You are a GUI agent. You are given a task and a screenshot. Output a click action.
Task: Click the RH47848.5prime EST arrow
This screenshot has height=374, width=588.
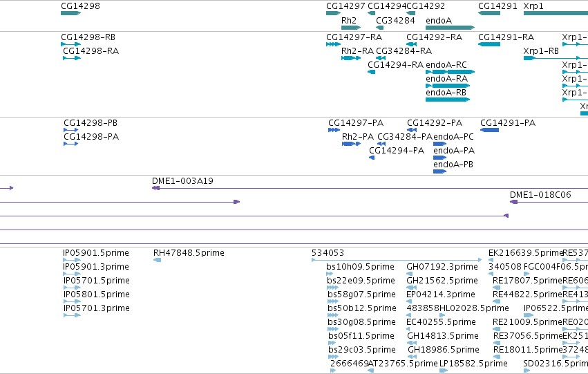point(157,260)
